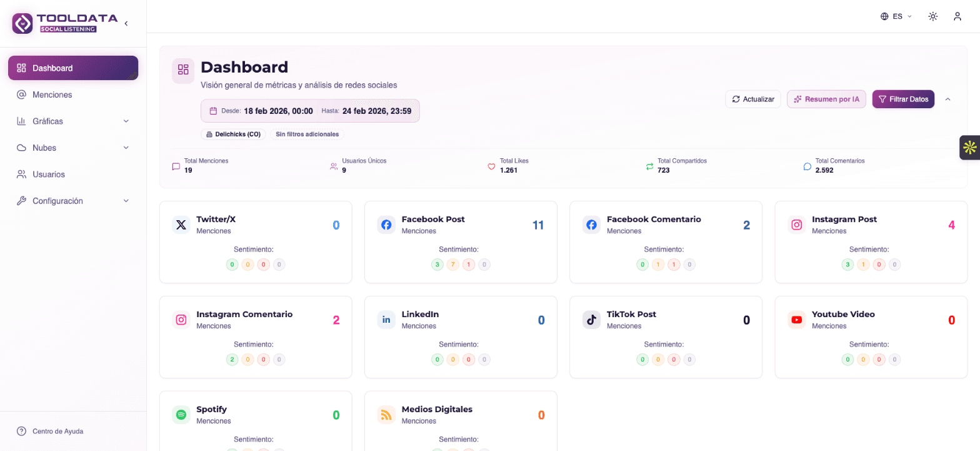Go to Menciones in the sidebar
Viewport: 980px width, 451px height.
[73, 94]
